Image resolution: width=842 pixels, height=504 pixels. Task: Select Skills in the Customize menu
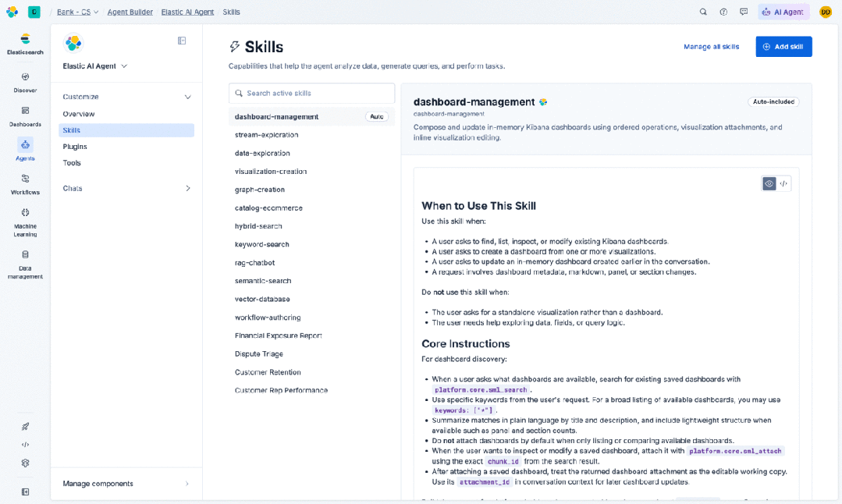[126, 130]
